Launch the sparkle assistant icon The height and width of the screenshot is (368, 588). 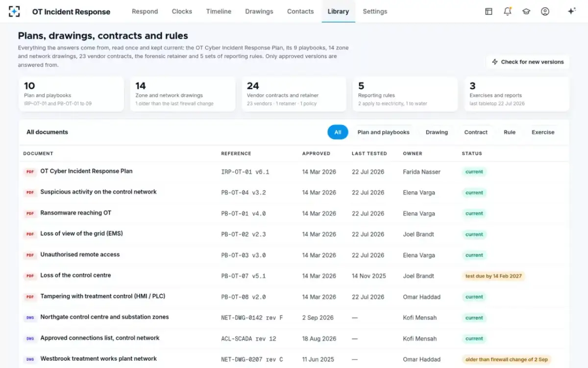point(571,11)
